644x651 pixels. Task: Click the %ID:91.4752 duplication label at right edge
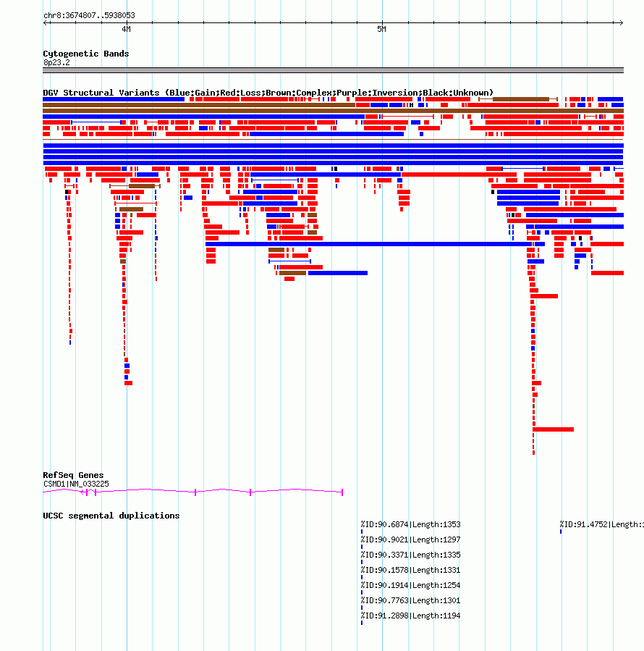601,525
